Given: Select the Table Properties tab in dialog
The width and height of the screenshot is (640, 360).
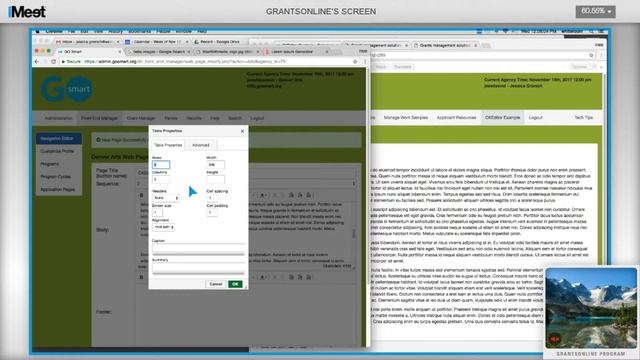Looking at the screenshot, I should click(168, 145).
